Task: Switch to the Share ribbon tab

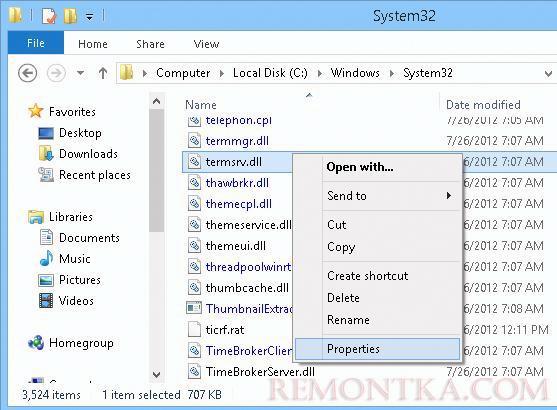Action: tap(150, 44)
